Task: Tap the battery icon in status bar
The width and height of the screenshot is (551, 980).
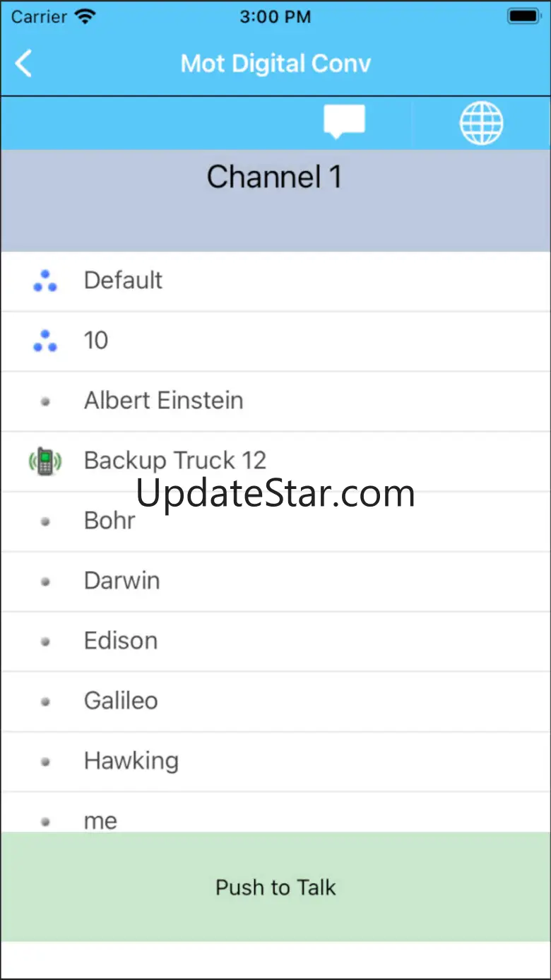Action: tap(523, 16)
